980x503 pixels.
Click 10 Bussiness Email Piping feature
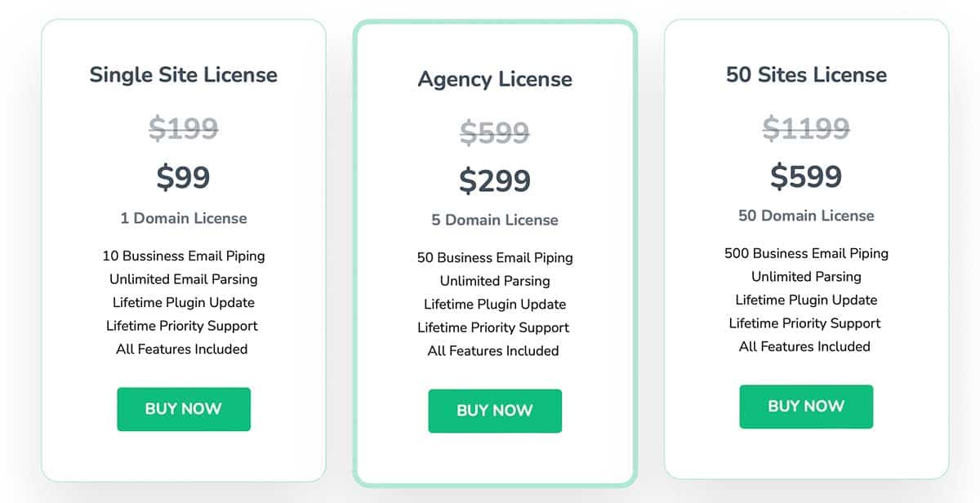pos(184,256)
